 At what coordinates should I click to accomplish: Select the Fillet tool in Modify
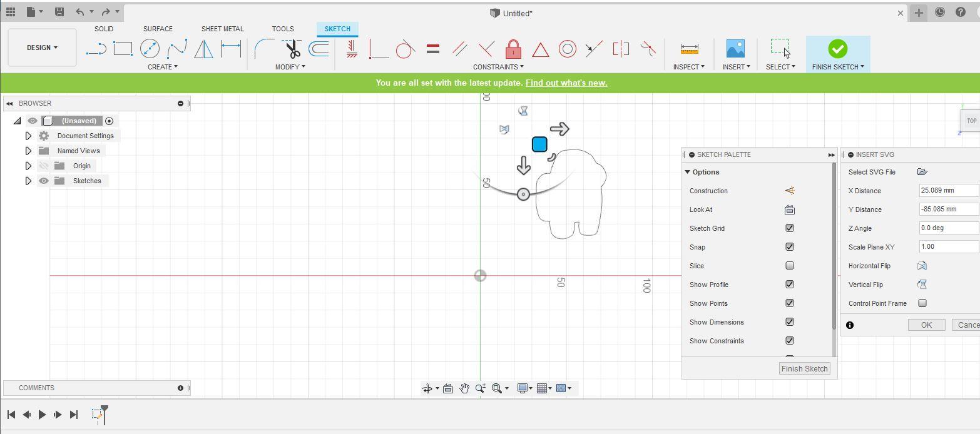[x=264, y=48]
